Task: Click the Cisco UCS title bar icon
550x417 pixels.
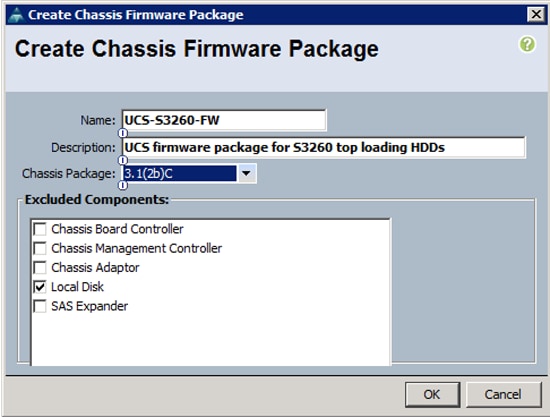Action: [x=15, y=15]
